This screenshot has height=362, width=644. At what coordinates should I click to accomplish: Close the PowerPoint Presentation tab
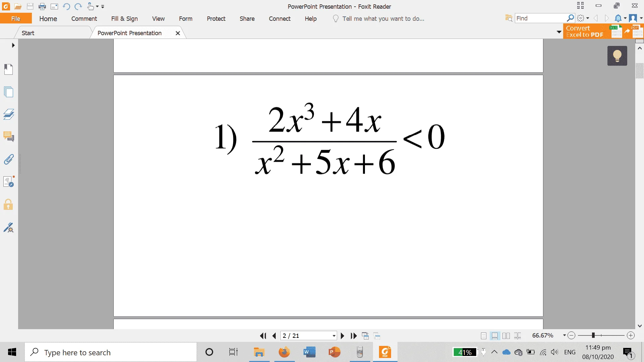(178, 33)
